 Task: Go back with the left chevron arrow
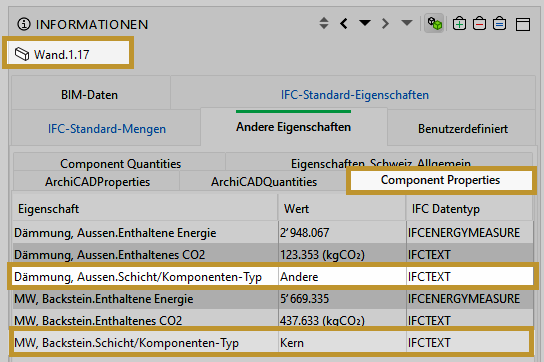tap(344, 24)
